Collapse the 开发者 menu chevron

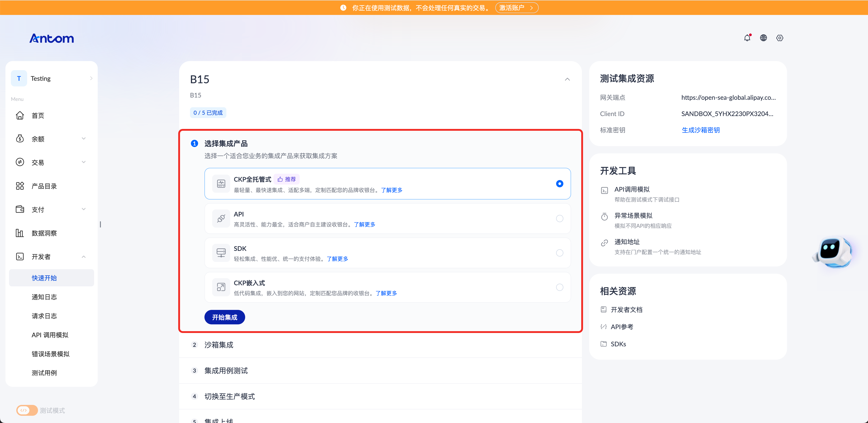click(x=83, y=257)
